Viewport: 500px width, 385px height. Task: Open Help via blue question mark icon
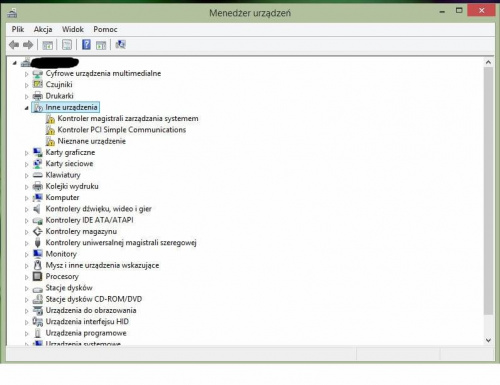tap(86, 44)
